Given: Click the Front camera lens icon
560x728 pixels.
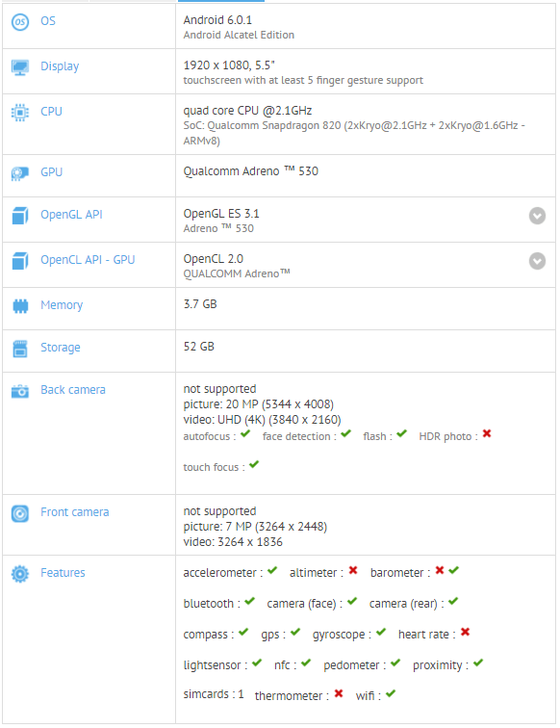Looking at the screenshot, I should (20, 513).
